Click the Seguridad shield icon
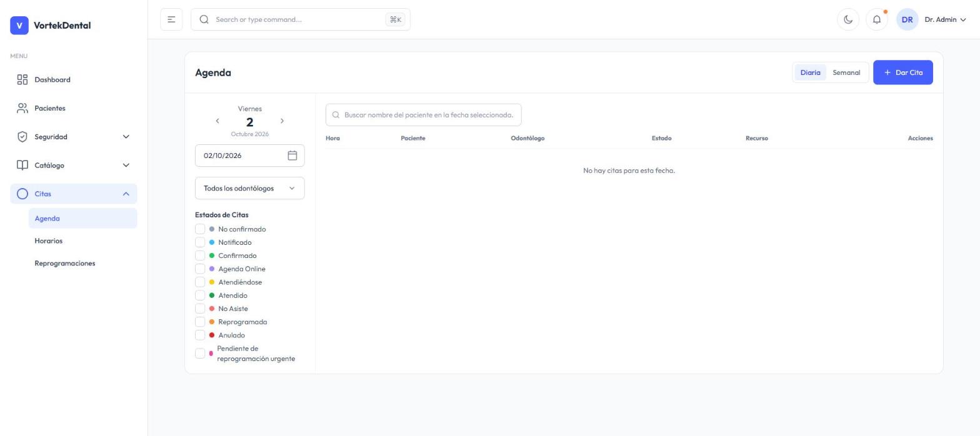980x436 pixels. (22, 137)
